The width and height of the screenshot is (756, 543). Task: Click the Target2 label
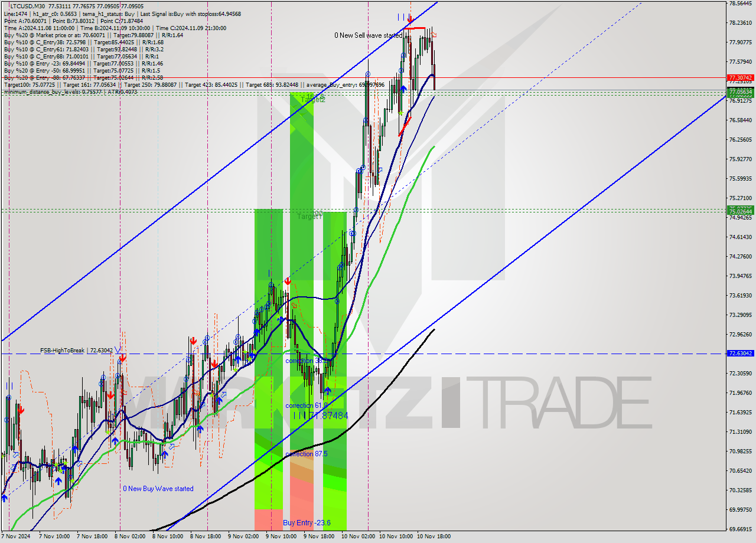[313, 100]
